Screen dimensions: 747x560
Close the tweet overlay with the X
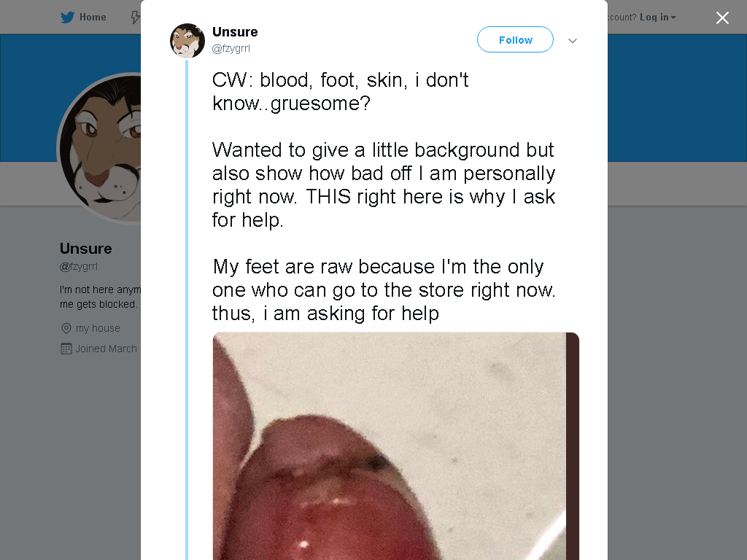[x=722, y=17]
